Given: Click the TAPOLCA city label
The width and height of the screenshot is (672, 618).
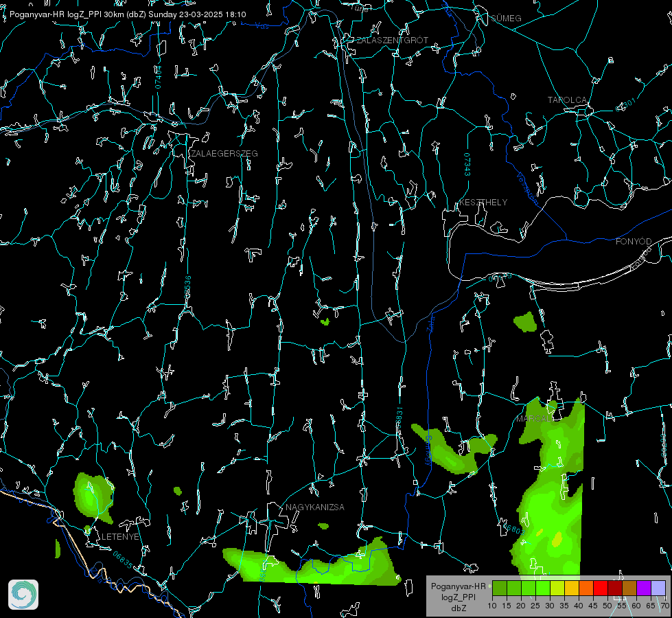Looking at the screenshot, I should point(567,100).
